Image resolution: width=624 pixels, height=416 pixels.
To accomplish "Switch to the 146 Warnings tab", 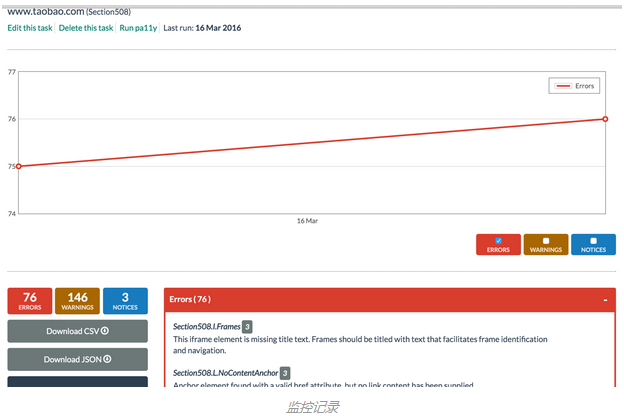I will 77,301.
